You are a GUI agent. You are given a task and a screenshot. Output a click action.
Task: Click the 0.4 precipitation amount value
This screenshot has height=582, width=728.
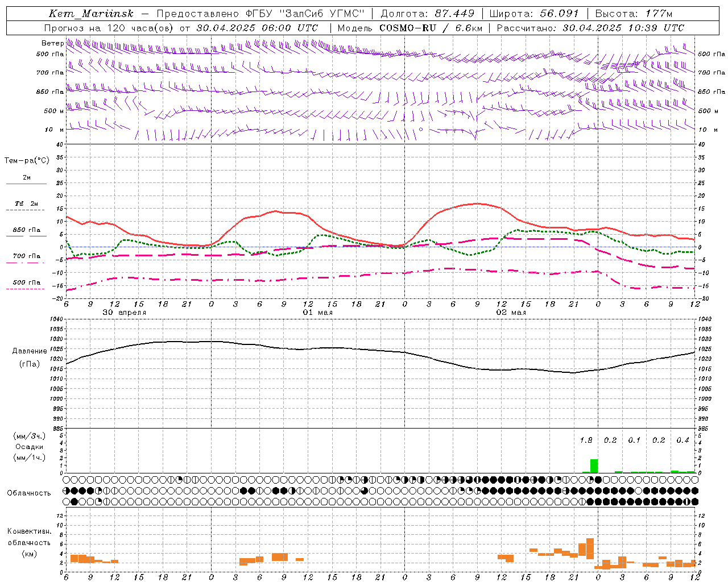(x=682, y=440)
